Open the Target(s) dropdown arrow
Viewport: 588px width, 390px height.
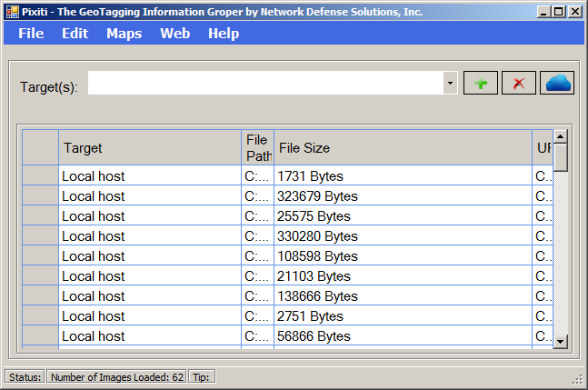450,84
